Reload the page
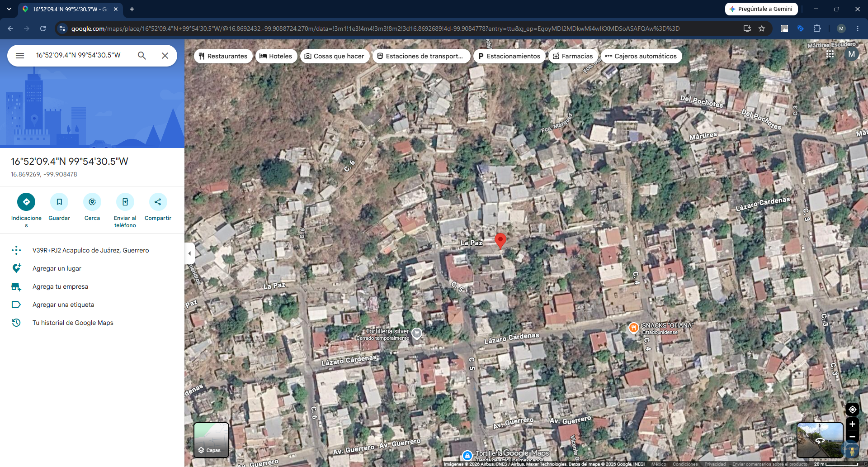The image size is (868, 467). point(43,29)
